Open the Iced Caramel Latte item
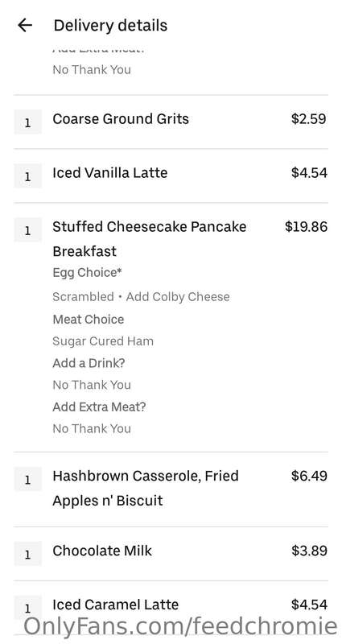Screen dimensions: 342x644 coord(171,608)
